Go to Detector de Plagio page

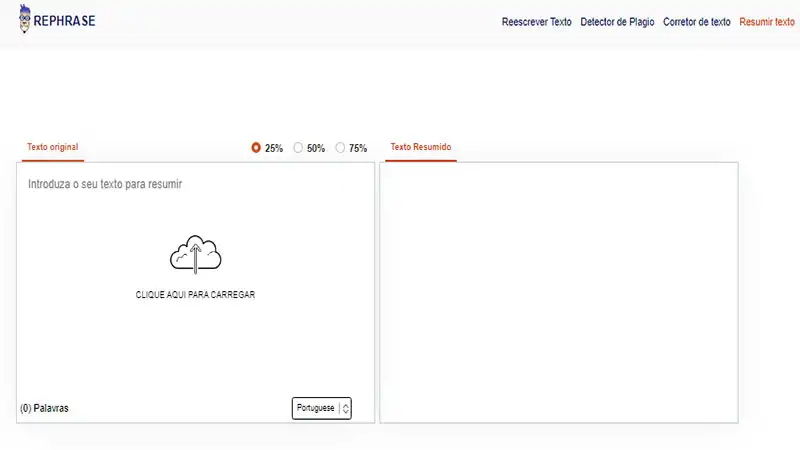click(617, 22)
